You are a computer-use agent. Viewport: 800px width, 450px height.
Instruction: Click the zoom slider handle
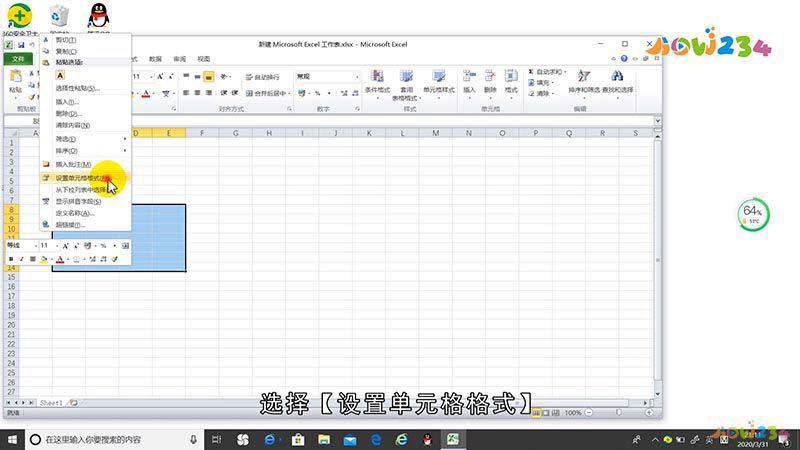619,412
